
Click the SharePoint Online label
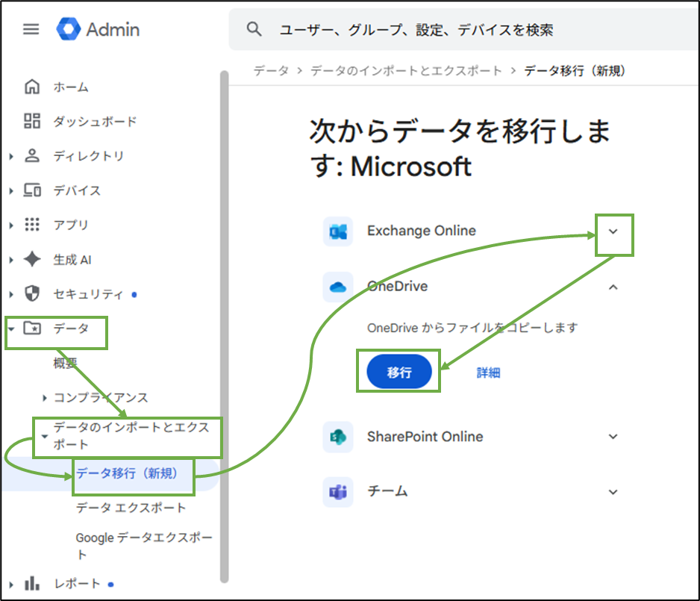[x=425, y=436]
